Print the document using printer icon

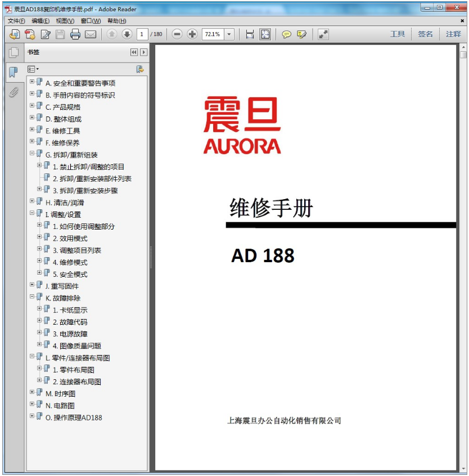point(75,34)
